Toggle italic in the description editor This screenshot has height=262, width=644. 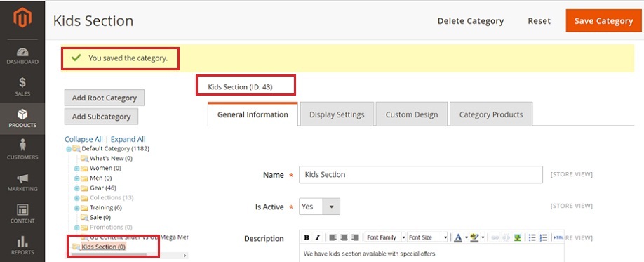(317, 237)
